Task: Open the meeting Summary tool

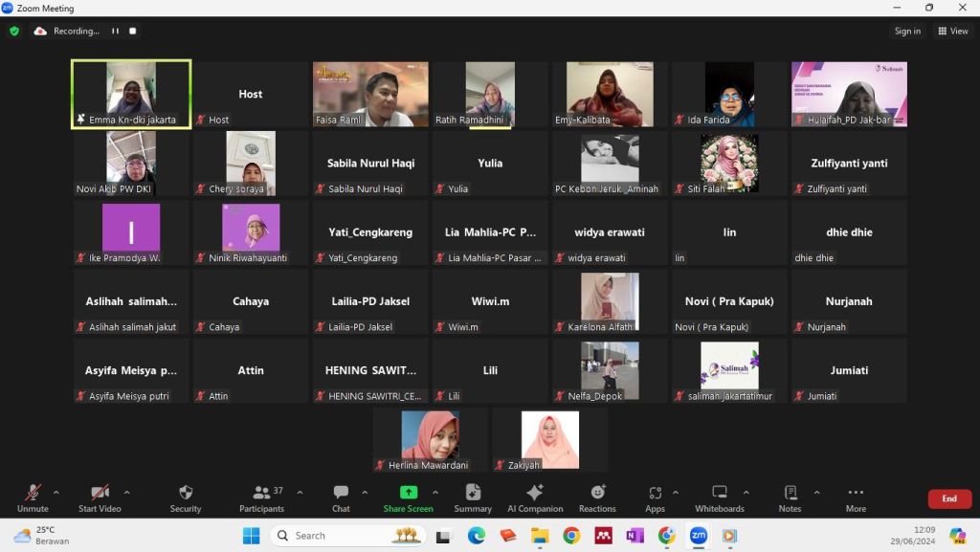Action: click(473, 493)
